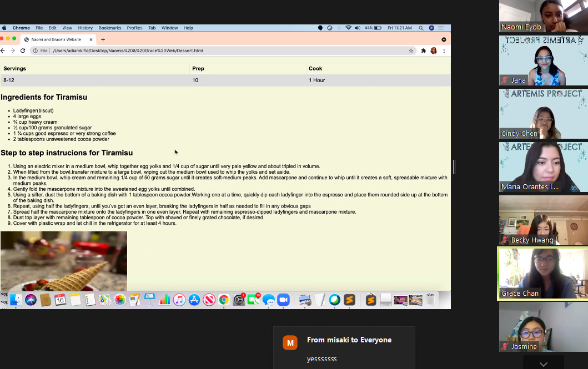The height and width of the screenshot is (369, 588).
Task: Open Finder from the Dock
Action: [x=16, y=300]
